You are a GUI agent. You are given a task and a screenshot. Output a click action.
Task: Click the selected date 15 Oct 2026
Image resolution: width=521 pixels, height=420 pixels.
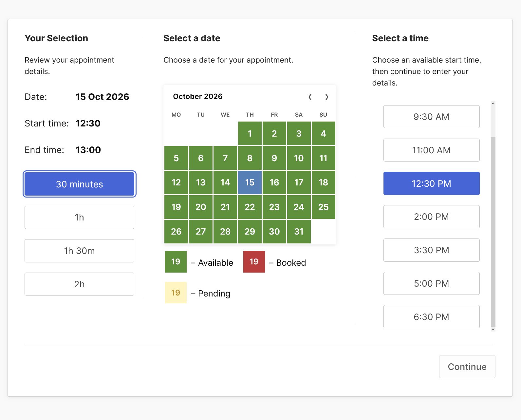pos(102,97)
